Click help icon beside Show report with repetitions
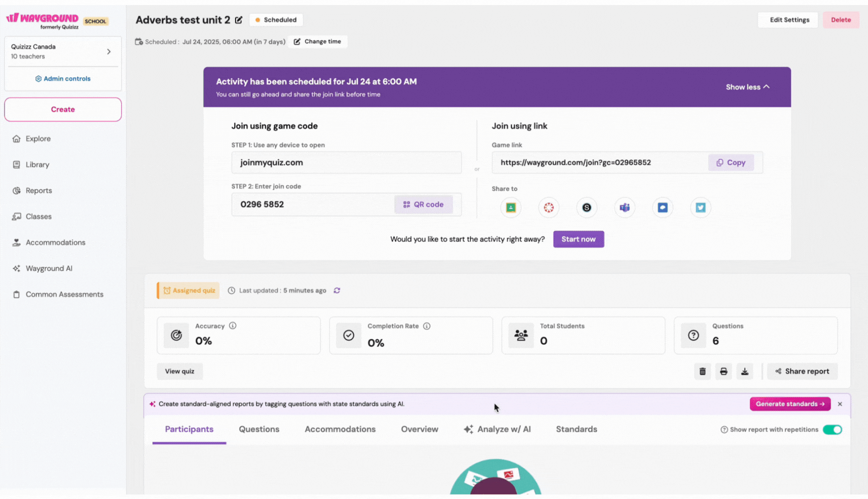Screen dimensions: 868x499 pos(724,430)
